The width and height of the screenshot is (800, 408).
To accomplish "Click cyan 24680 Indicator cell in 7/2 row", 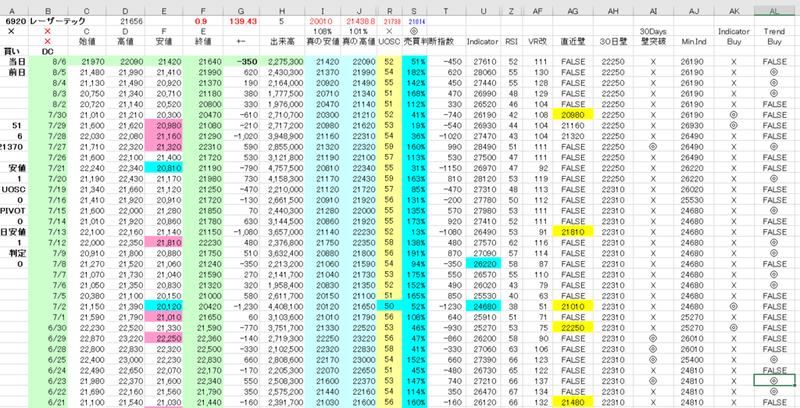I will (x=483, y=307).
